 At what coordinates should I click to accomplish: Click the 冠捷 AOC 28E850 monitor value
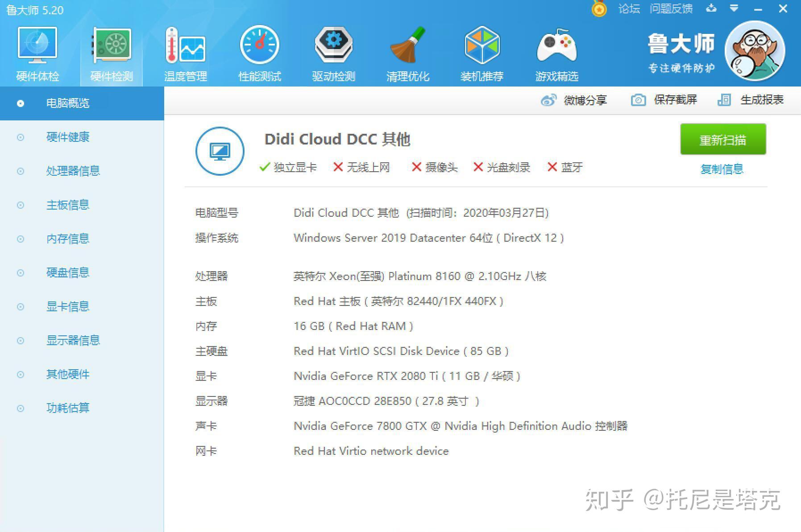pyautogui.click(x=386, y=401)
